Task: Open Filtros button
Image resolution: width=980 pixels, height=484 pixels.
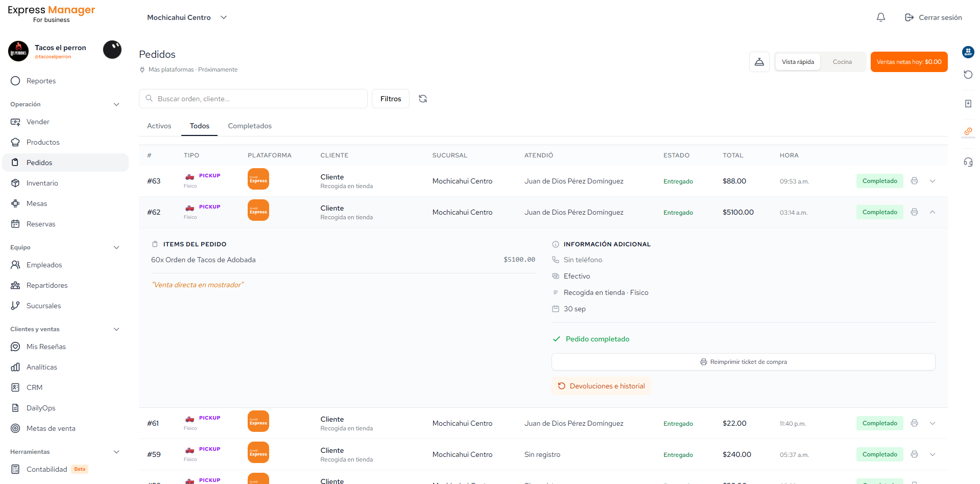Action: pos(391,99)
